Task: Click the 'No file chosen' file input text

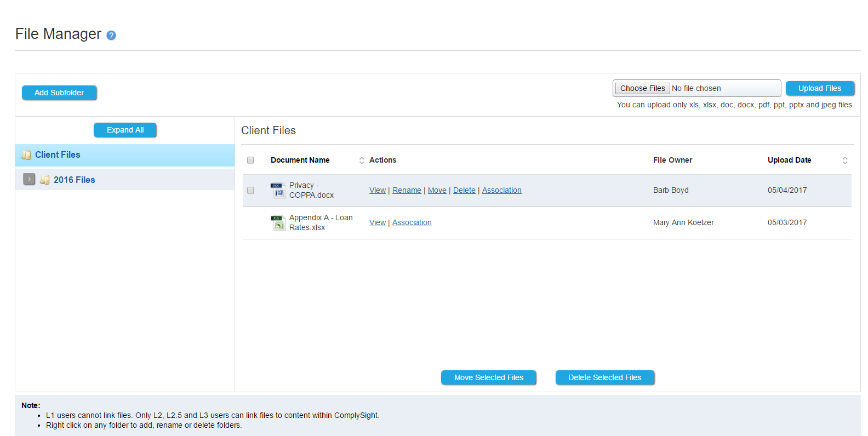Action: click(x=696, y=88)
